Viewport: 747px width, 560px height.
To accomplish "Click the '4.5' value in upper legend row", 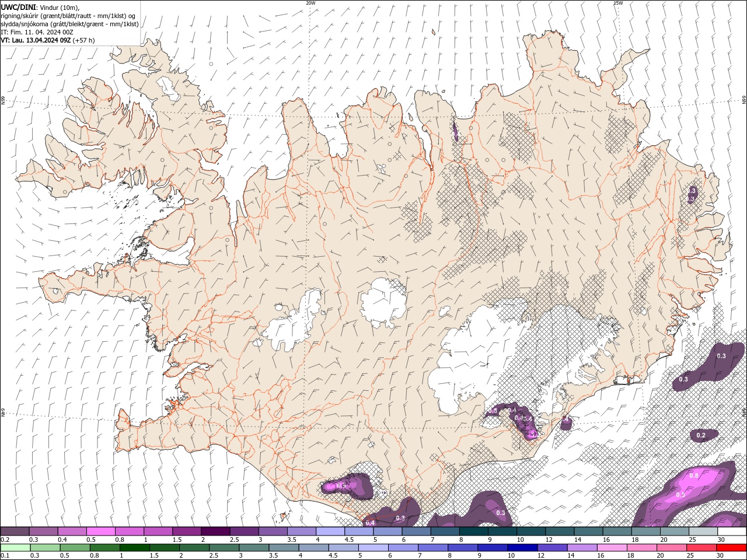I will [x=349, y=540].
